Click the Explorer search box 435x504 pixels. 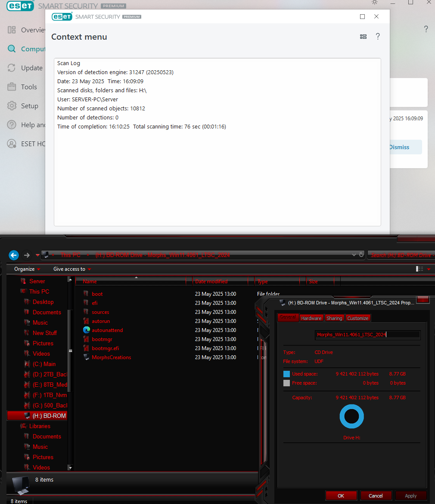point(401,255)
